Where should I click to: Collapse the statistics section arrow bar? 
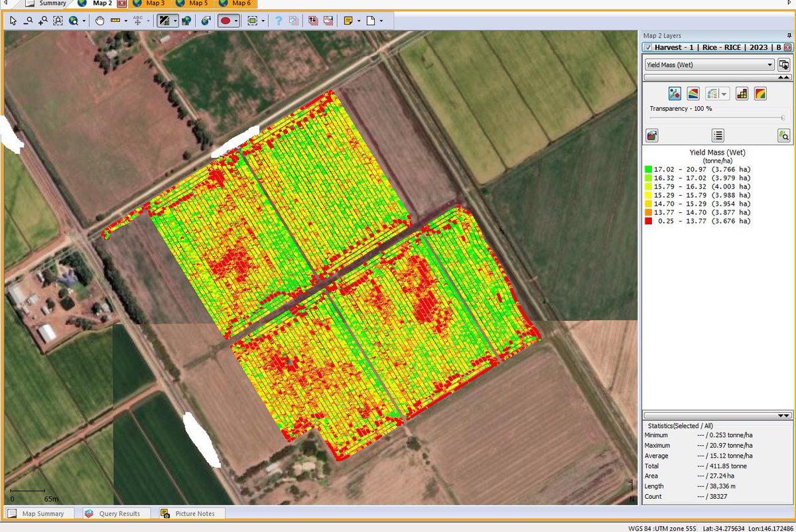tap(718, 415)
